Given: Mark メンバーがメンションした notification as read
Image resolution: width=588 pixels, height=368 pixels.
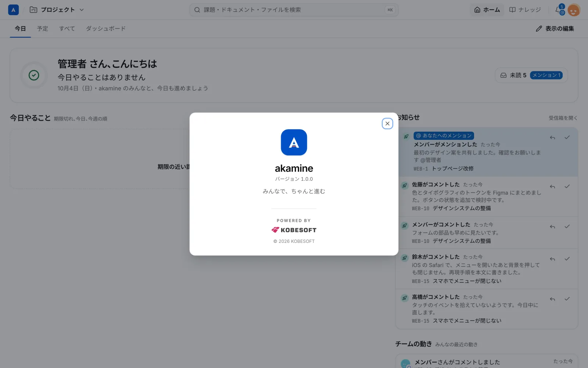Looking at the screenshot, I should click(567, 137).
